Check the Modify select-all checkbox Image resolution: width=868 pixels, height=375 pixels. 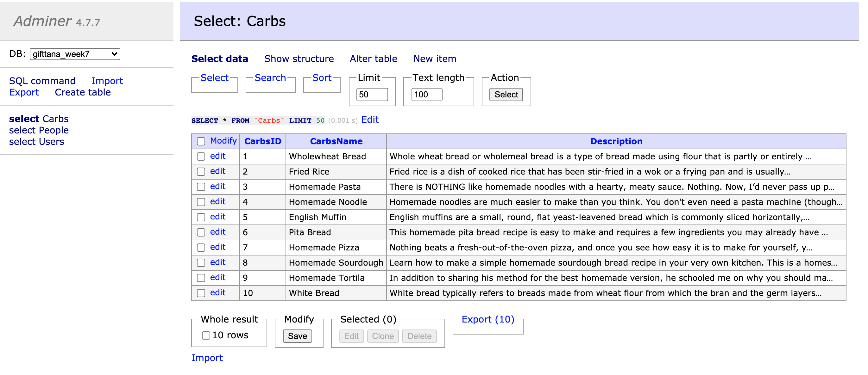(x=201, y=141)
